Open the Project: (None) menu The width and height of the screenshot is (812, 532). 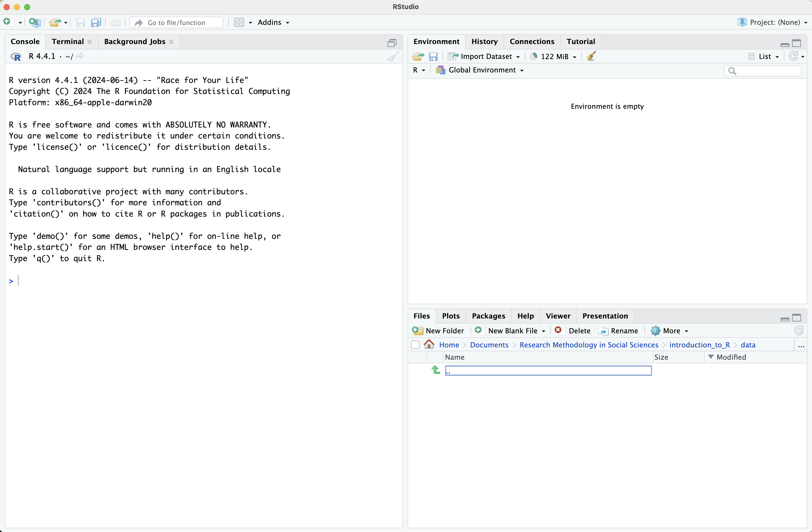coord(772,22)
